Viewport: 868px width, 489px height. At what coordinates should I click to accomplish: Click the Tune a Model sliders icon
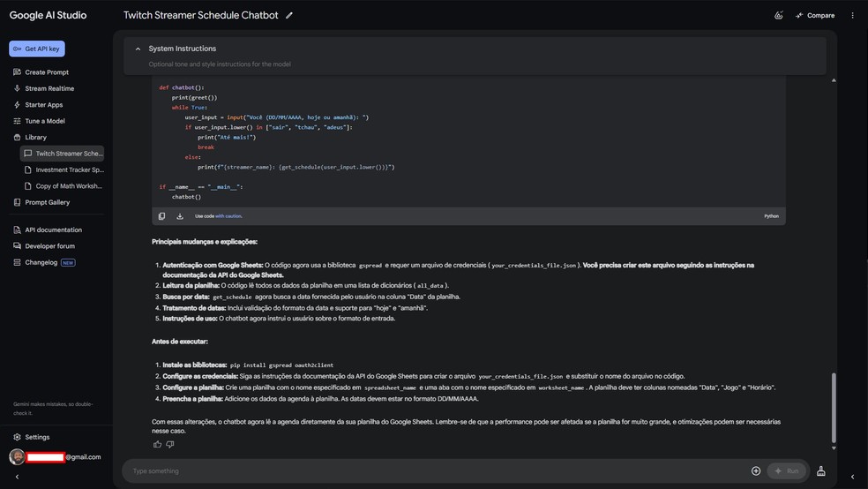pos(17,121)
